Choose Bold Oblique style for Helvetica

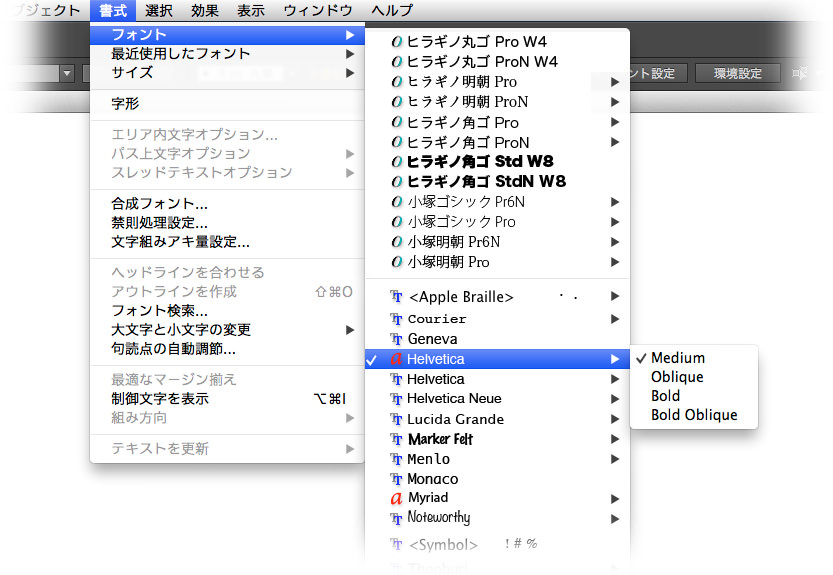(694, 415)
